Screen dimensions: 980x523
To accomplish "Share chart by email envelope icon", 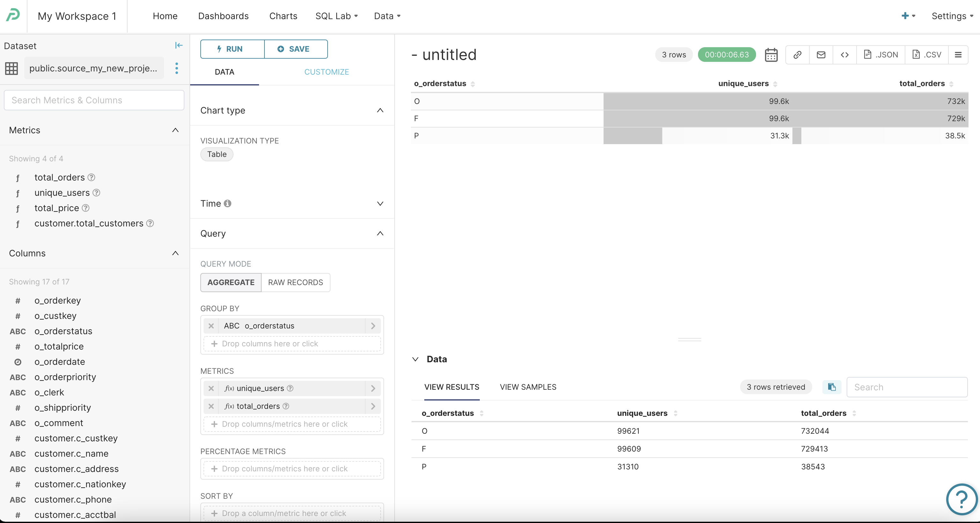I will [821, 55].
